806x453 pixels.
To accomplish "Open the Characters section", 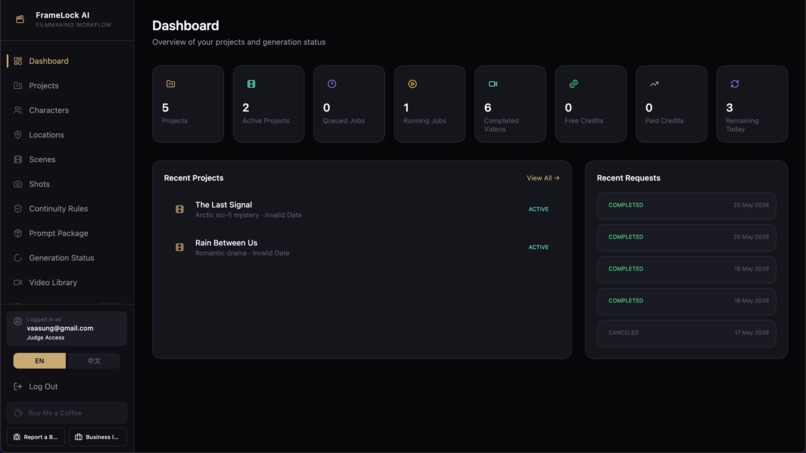I will (67, 110).
